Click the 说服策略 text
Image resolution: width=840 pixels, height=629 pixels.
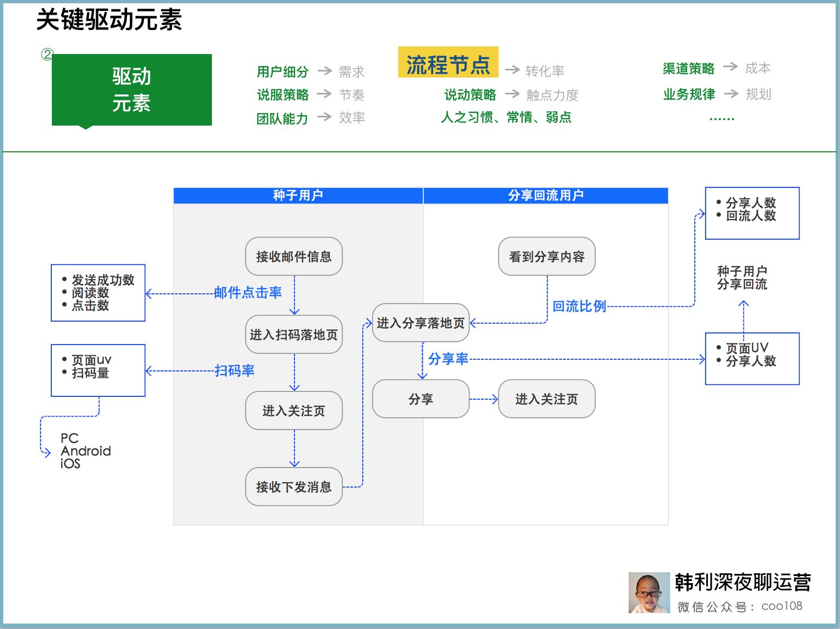282,95
